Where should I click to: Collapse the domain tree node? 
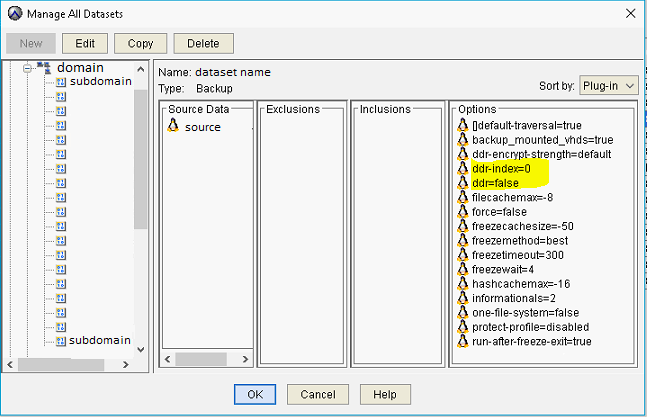coord(27,67)
